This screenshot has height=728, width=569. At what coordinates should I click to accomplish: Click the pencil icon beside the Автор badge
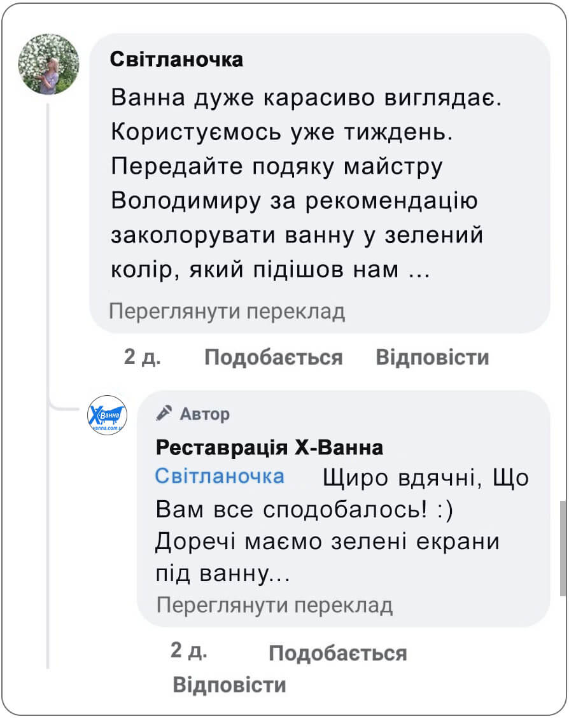pyautogui.click(x=165, y=413)
